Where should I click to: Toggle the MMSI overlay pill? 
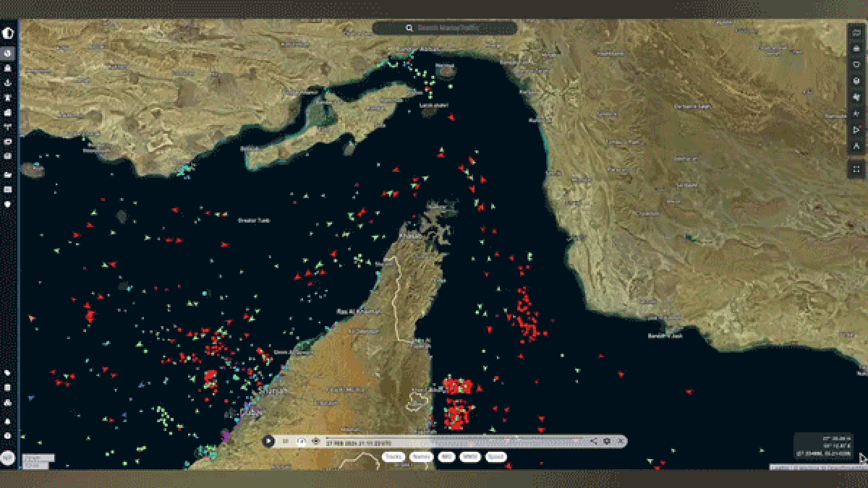click(471, 457)
